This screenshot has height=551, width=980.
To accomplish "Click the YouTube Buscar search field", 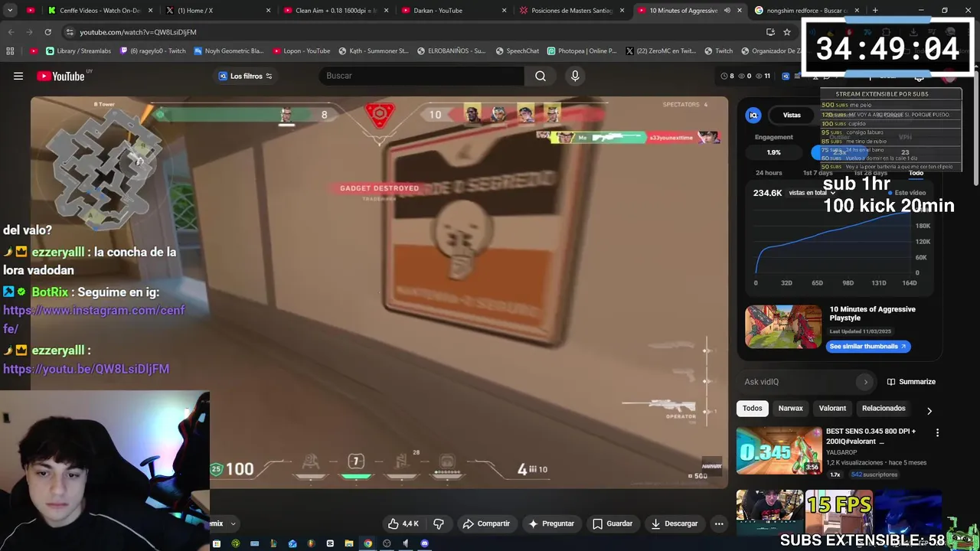I will (421, 76).
